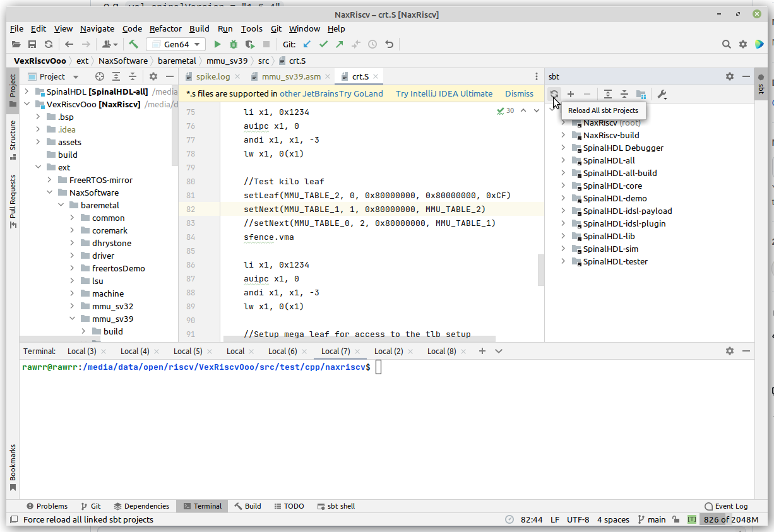
Task: Switch to the spike.log tab
Action: click(x=213, y=76)
